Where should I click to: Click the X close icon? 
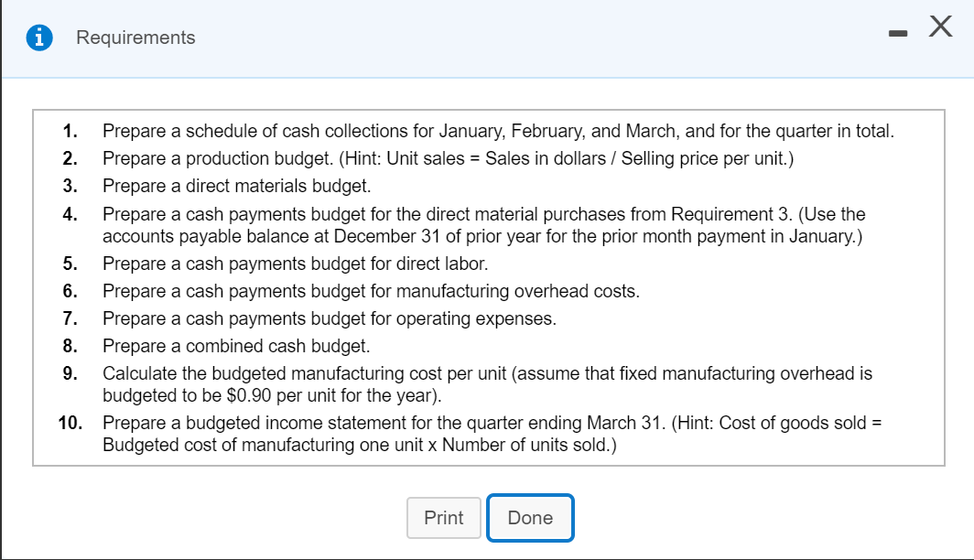pyautogui.click(x=940, y=27)
